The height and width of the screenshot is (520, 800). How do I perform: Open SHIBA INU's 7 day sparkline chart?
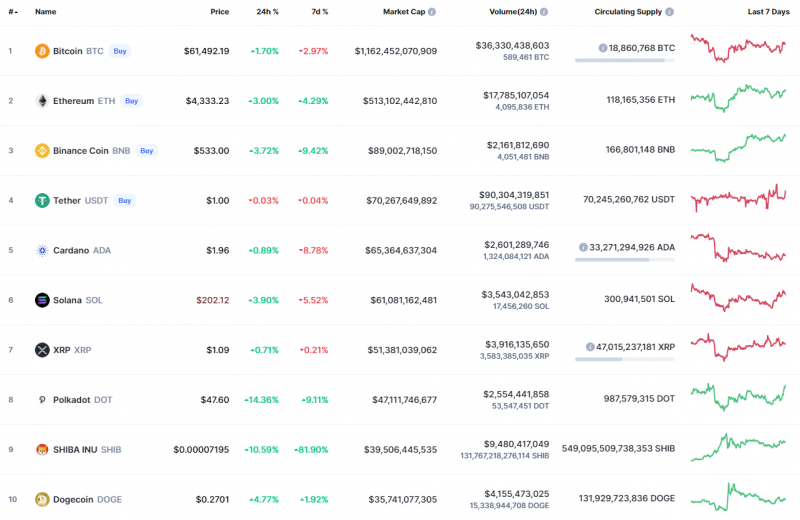tap(738, 447)
